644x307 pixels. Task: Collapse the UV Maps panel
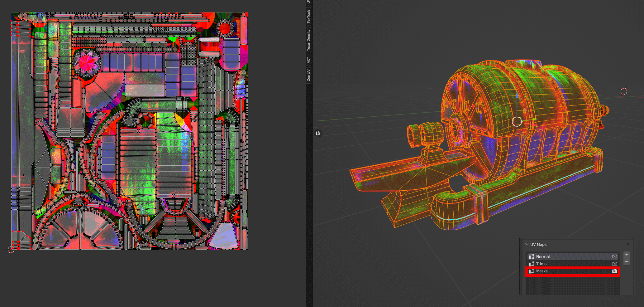tap(527, 244)
